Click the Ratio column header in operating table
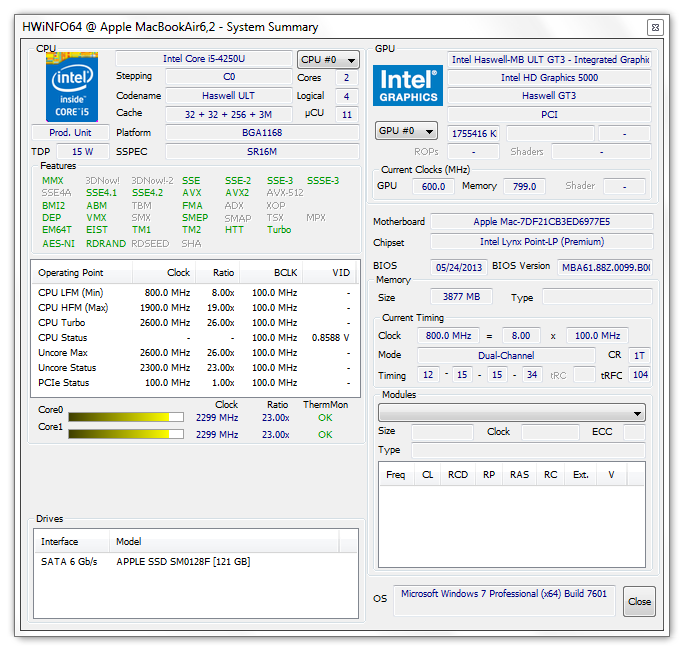Screen dimensions: 683x655 [217, 273]
